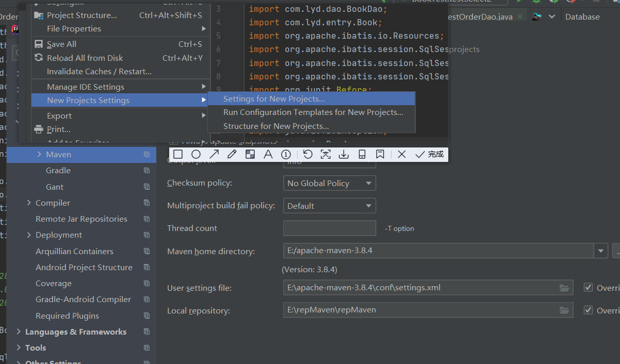Click the folder icon in User settings file
Image resolution: width=620 pixels, height=364 pixels.
click(x=564, y=288)
